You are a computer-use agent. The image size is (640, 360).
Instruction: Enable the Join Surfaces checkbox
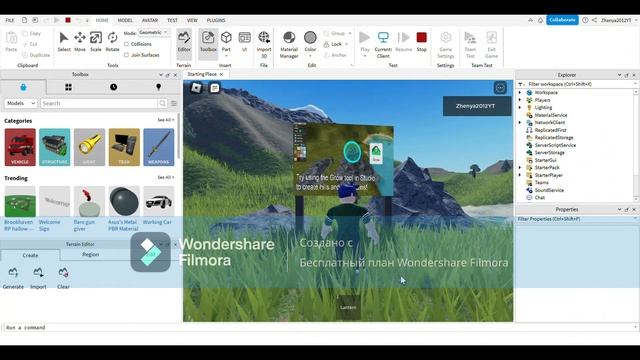(x=127, y=55)
